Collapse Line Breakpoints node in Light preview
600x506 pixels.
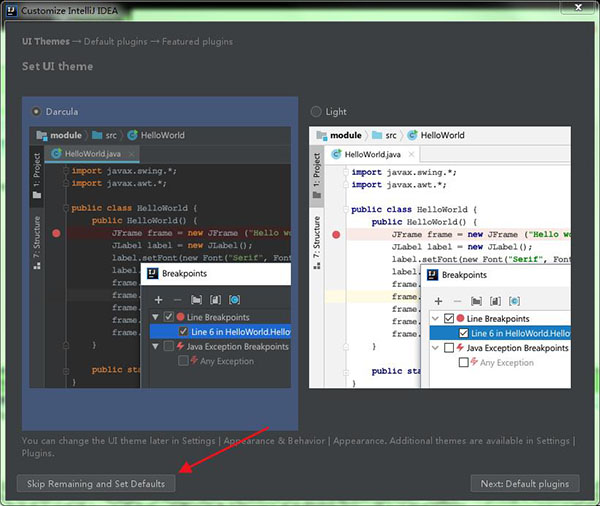point(436,318)
